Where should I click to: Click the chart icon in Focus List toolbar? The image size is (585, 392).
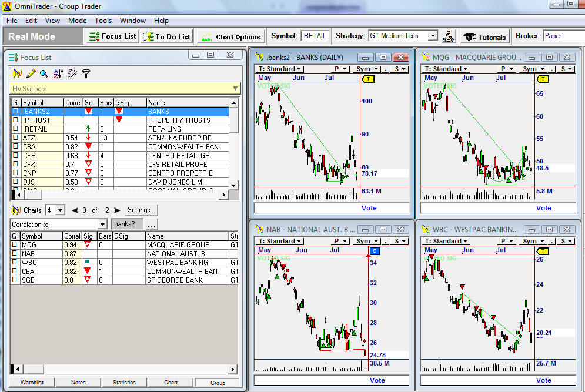point(17,73)
